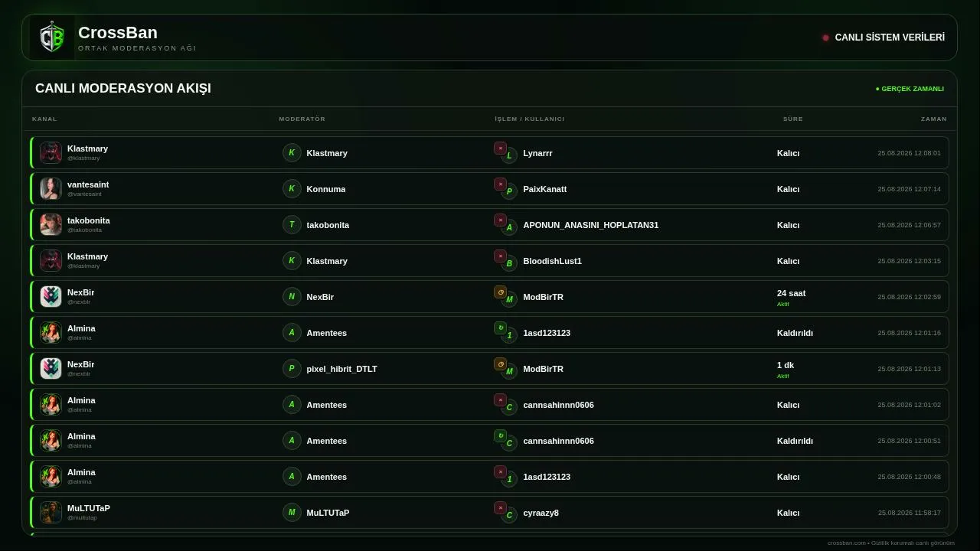Viewport: 980px width, 551px height.
Task: Click the ban icon beside cyraazy8
Action: coord(500,508)
